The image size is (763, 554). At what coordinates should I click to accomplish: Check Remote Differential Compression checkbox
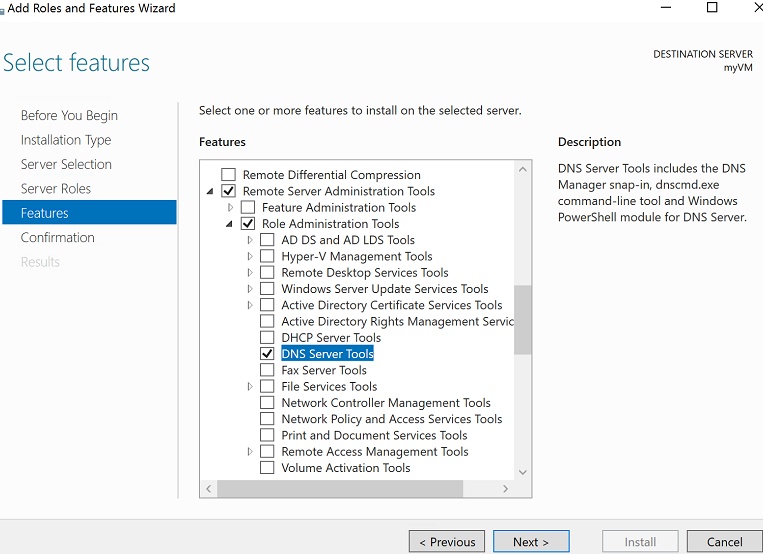pos(228,175)
